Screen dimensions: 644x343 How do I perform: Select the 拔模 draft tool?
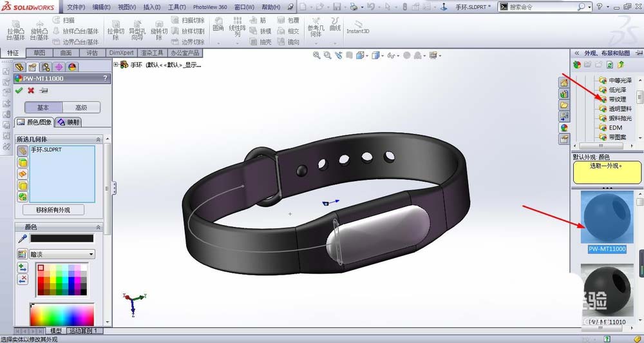tap(260, 31)
